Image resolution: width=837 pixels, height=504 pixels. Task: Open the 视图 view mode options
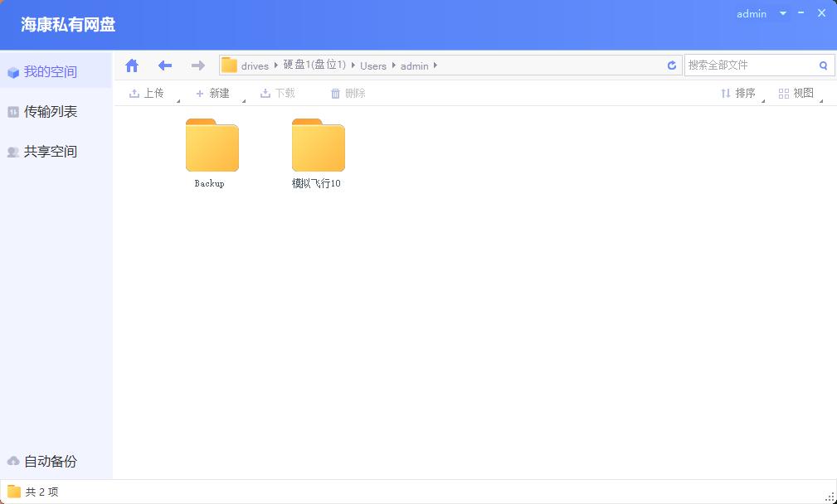click(783, 93)
